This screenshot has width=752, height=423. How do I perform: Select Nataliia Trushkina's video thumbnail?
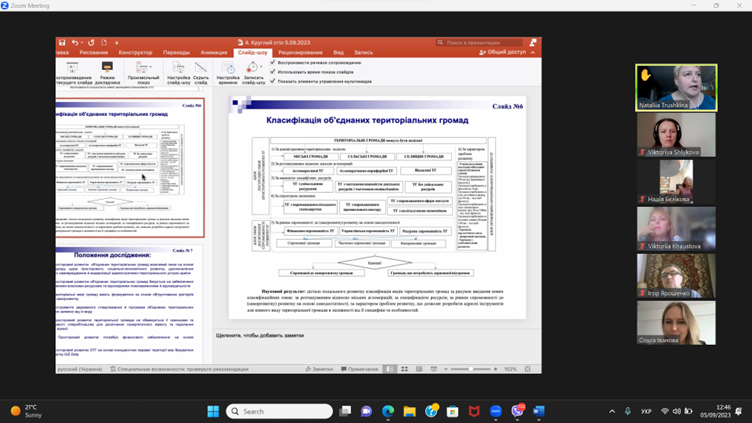point(676,88)
